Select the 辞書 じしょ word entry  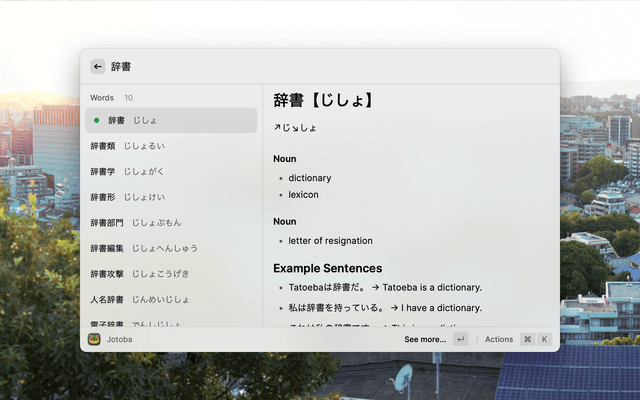tap(170, 121)
